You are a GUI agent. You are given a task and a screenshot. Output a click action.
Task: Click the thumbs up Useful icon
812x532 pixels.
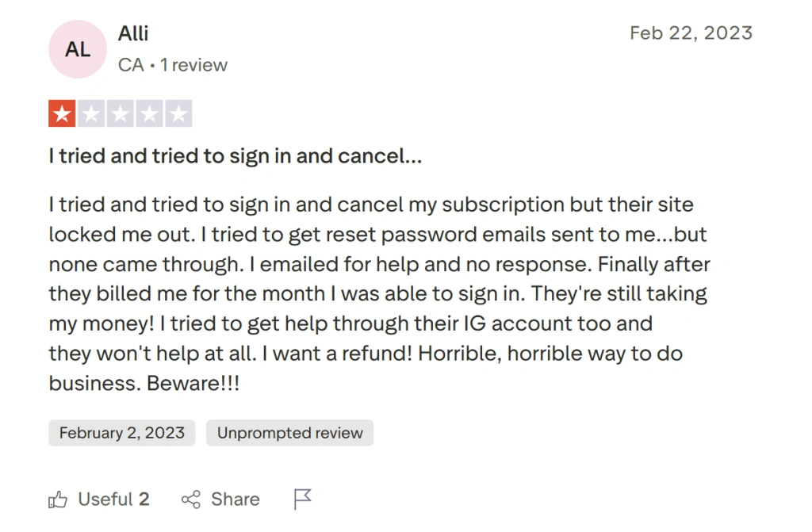(58, 499)
